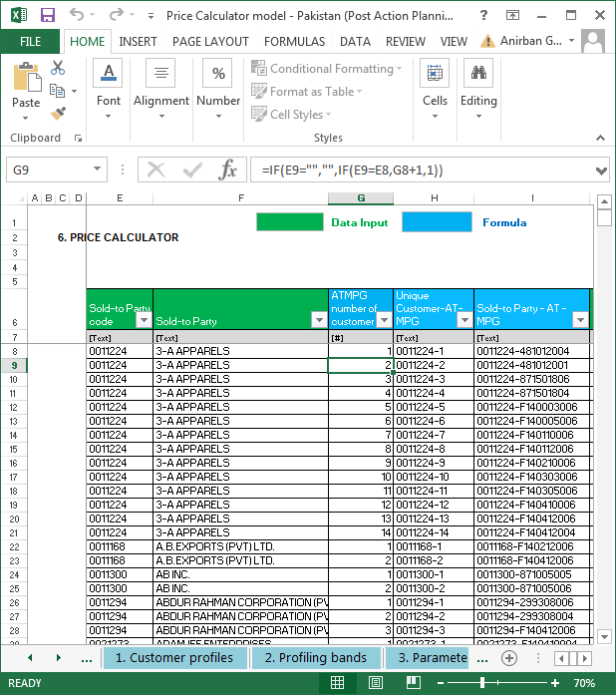Open Sold-to Party code filter dropdown
The height and width of the screenshot is (695, 616).
(144, 320)
